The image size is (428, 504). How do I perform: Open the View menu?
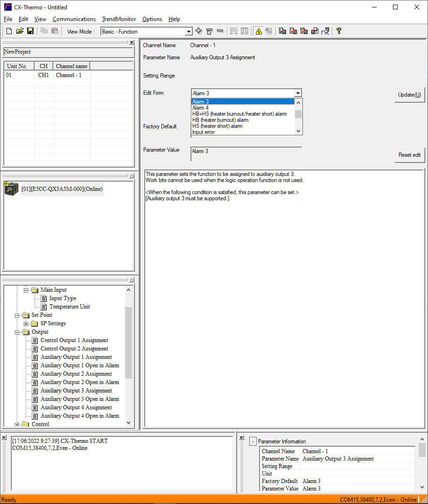coord(40,19)
